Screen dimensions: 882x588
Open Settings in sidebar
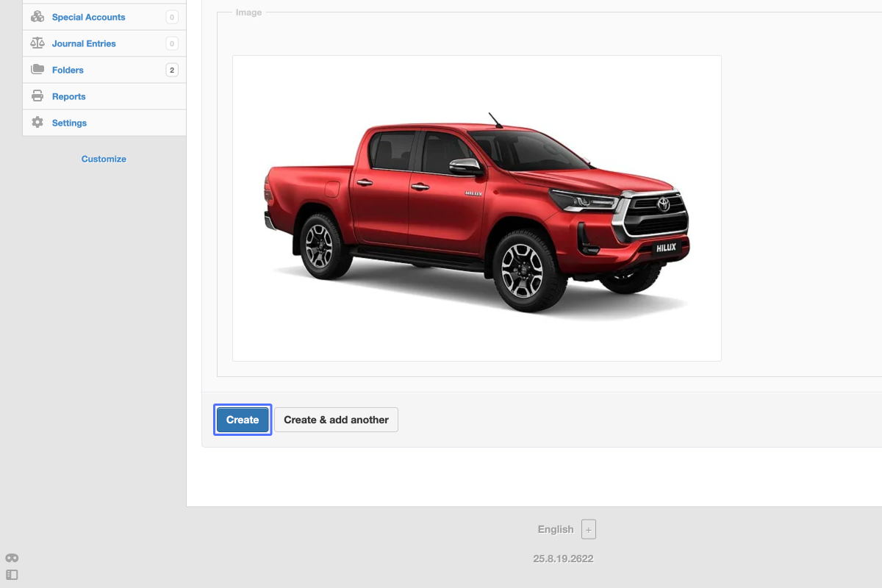[x=104, y=123]
